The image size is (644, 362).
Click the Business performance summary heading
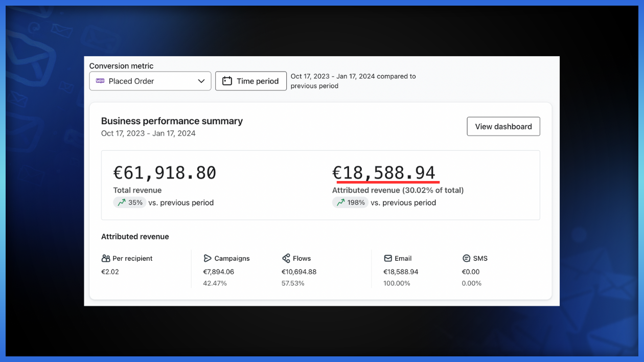coord(172,121)
